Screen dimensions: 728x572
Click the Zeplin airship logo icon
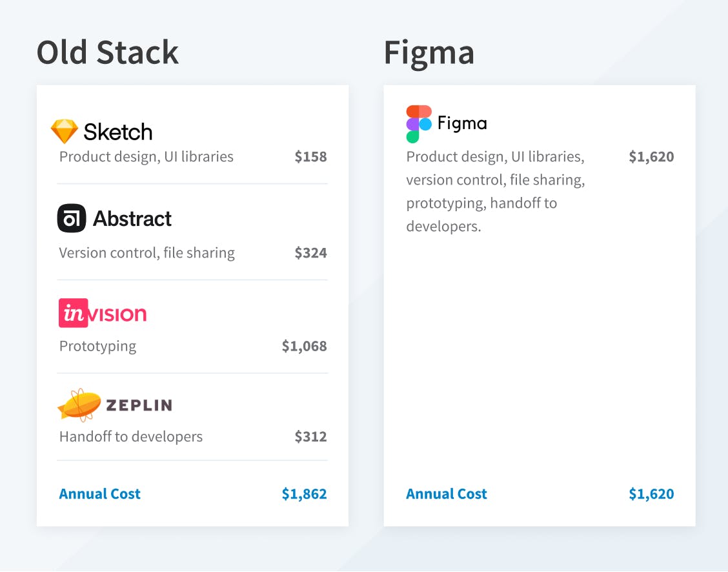click(79, 405)
